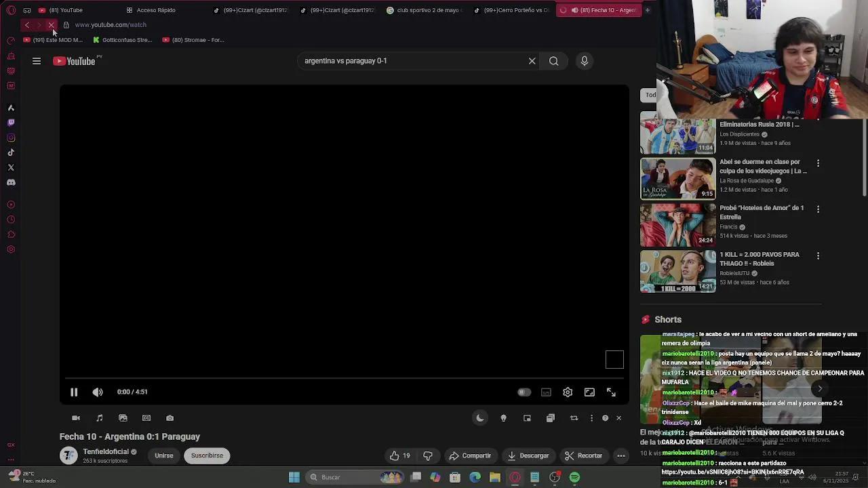Image resolution: width=868 pixels, height=488 pixels.
Task: Open extension bar three-dot options
Action: (x=591, y=418)
